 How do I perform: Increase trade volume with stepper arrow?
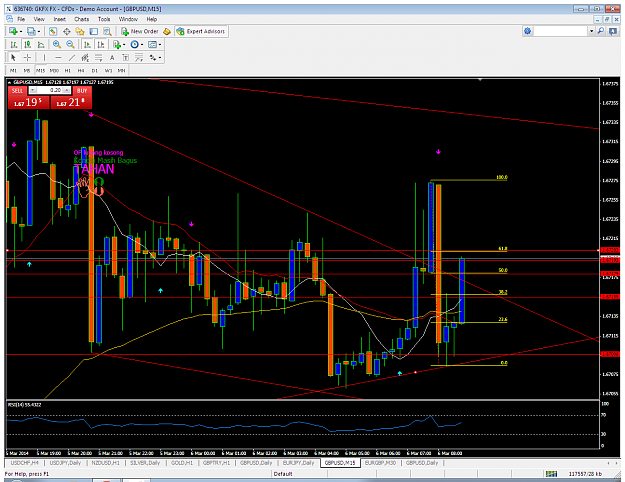pos(66,90)
